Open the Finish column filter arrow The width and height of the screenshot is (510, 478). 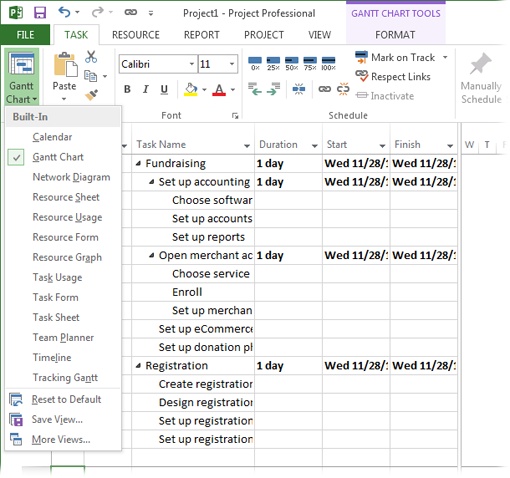point(450,146)
